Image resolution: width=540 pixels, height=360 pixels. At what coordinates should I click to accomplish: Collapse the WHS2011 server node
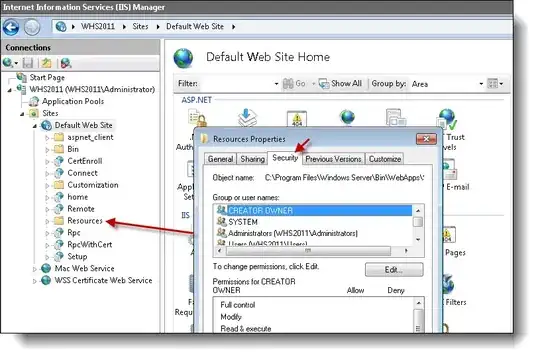[x=10, y=90]
